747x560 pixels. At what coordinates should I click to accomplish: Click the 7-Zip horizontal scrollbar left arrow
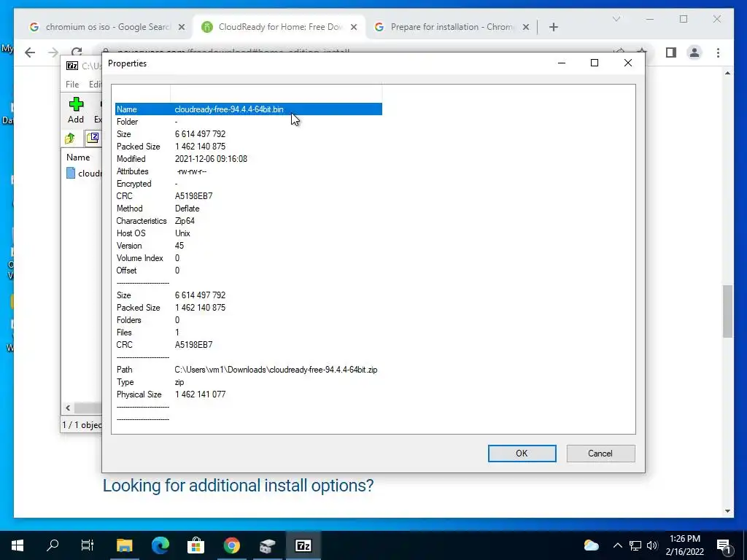pos(68,408)
